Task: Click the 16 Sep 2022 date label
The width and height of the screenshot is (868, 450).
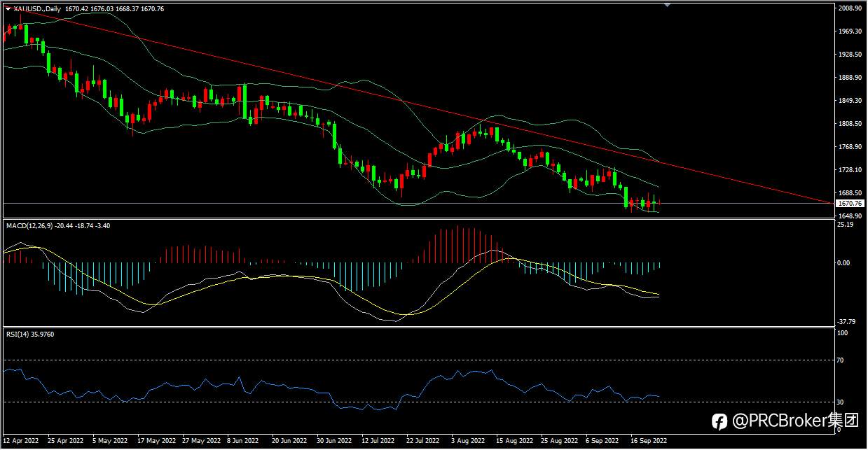Action: [648, 442]
